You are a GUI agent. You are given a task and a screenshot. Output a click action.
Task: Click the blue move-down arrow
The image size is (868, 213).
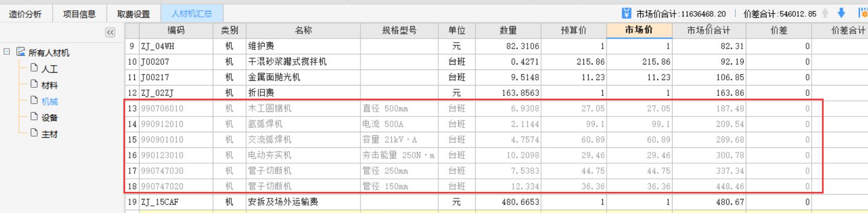[x=841, y=13]
